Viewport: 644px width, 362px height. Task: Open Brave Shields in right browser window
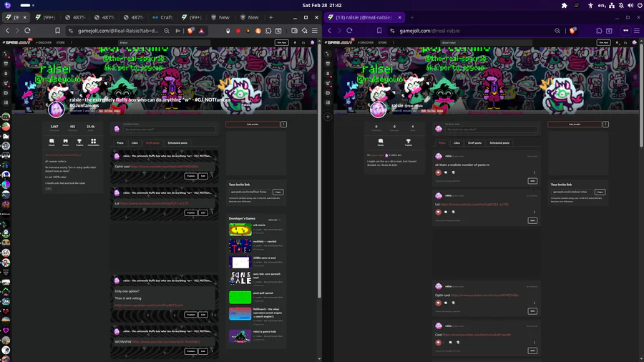(x=572, y=30)
